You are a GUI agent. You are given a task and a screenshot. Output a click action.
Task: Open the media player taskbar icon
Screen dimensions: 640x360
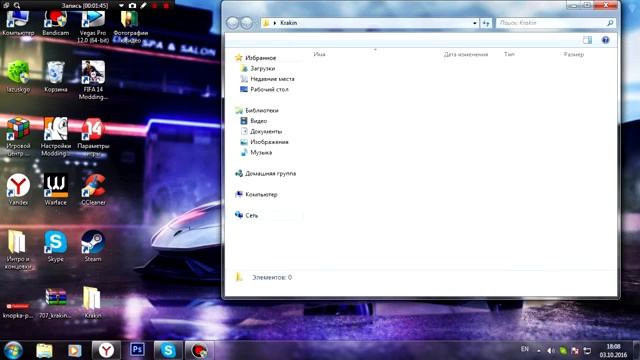74,351
